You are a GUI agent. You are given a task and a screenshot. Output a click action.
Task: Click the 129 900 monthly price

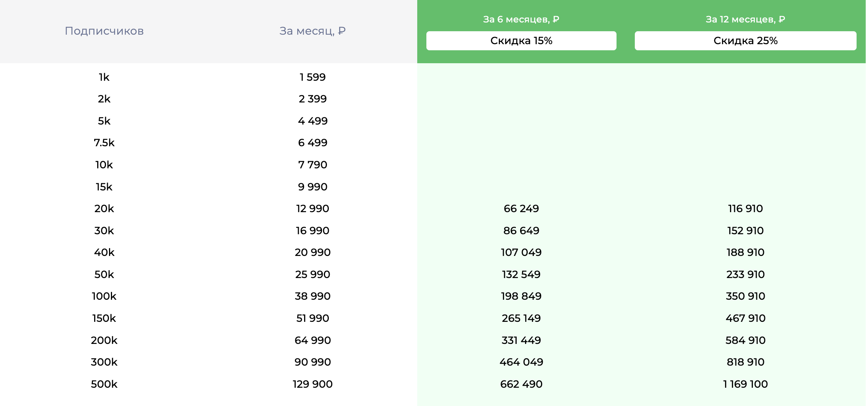click(x=312, y=384)
